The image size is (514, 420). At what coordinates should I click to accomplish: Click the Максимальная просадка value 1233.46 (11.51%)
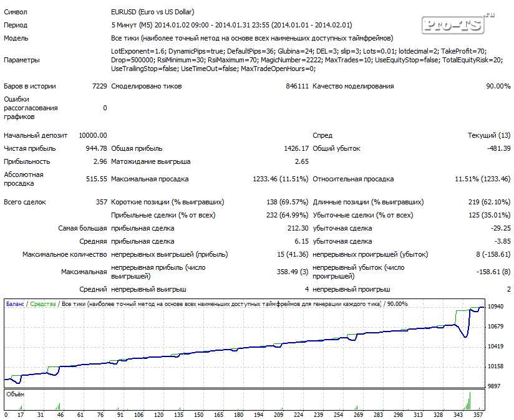coord(280,179)
